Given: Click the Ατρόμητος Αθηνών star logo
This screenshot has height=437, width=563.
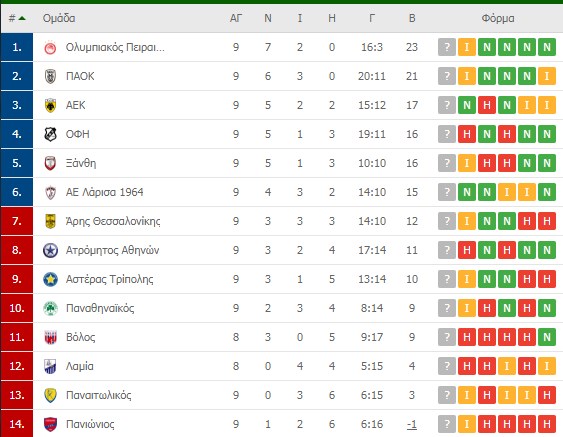Looking at the screenshot, I should click(x=50, y=250).
